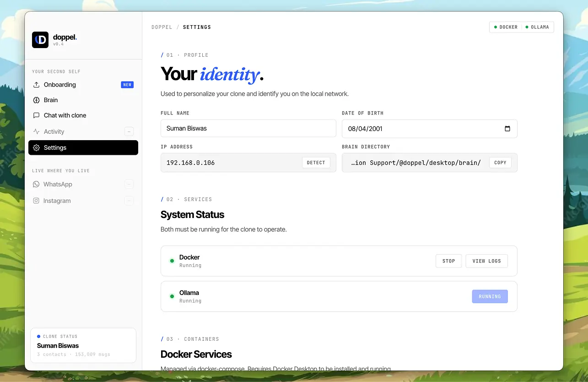588x382 pixels.
Task: Click the Brain Directory path field
Action: point(430,163)
